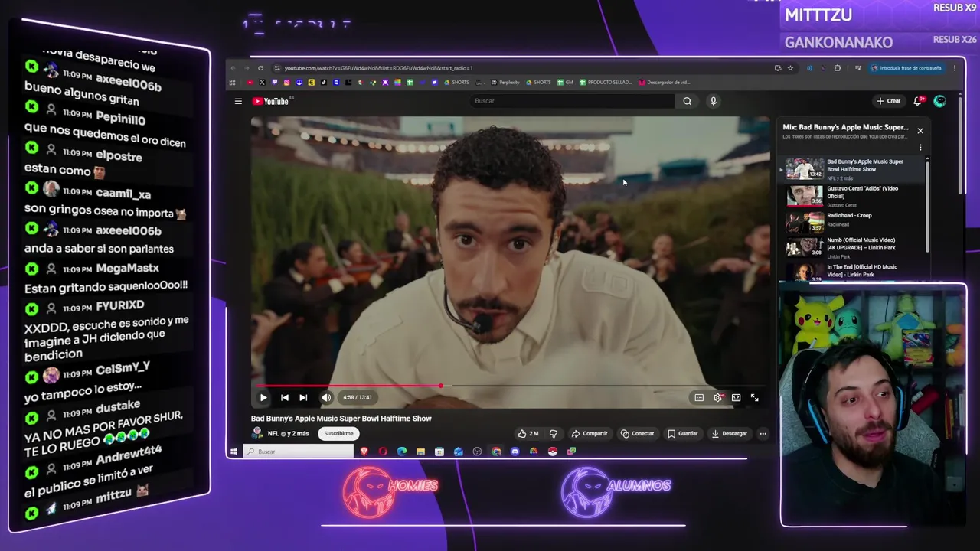The height and width of the screenshot is (551, 980).
Task: Subscribe using the Suscribirme button
Action: tap(338, 434)
